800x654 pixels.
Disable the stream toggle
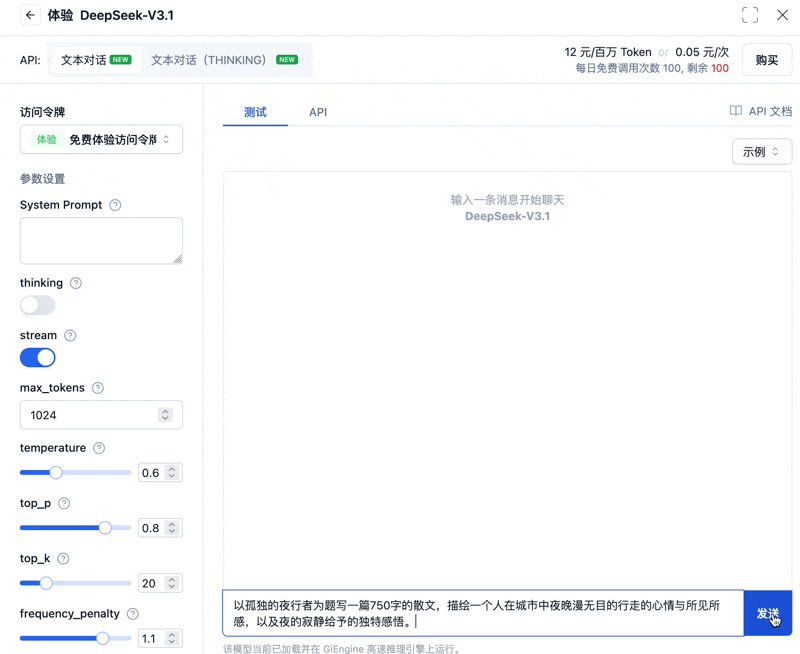click(x=37, y=357)
